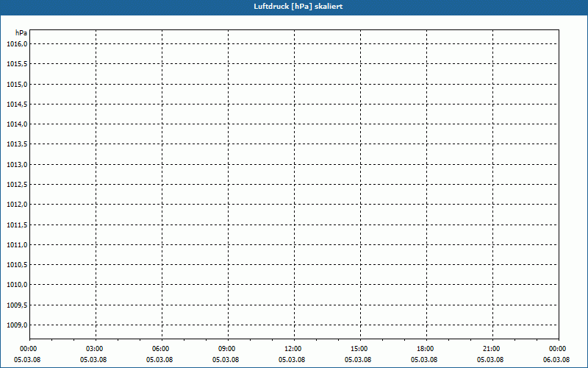Click the 06.03.08 date label
Image resolution: width=588 pixels, height=368 pixels.
[556, 360]
